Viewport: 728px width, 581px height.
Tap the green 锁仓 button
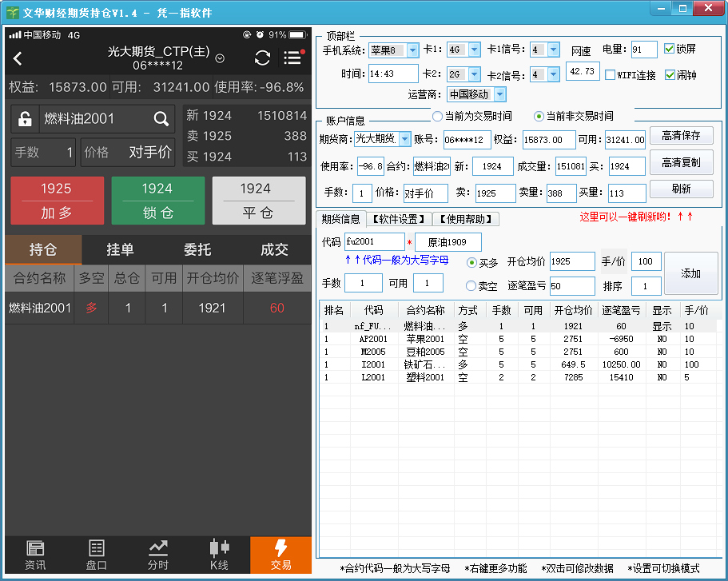click(158, 201)
